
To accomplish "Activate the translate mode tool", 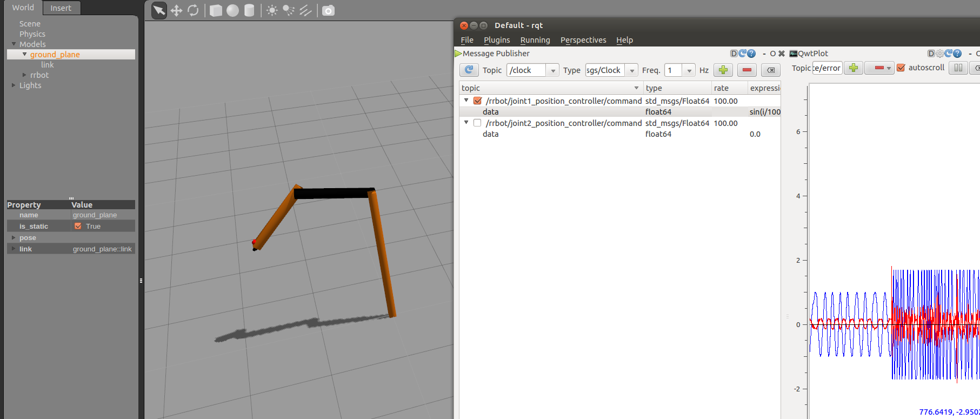I will click(x=176, y=10).
